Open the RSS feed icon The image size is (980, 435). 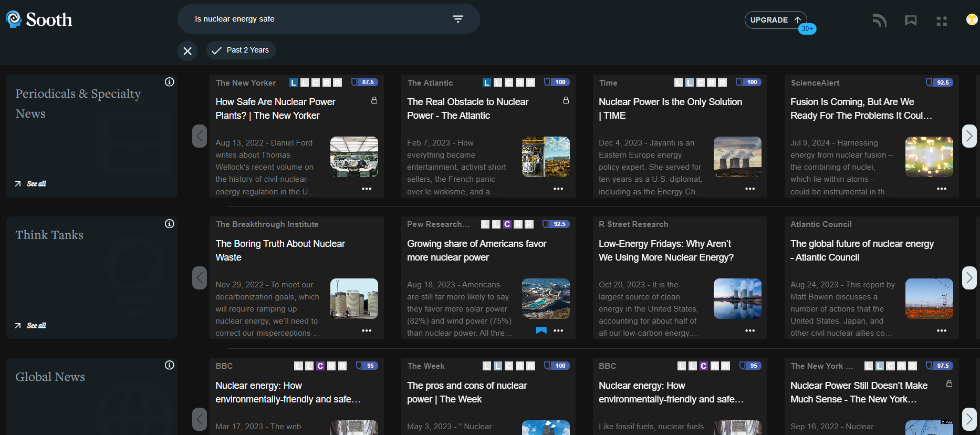pos(879,20)
